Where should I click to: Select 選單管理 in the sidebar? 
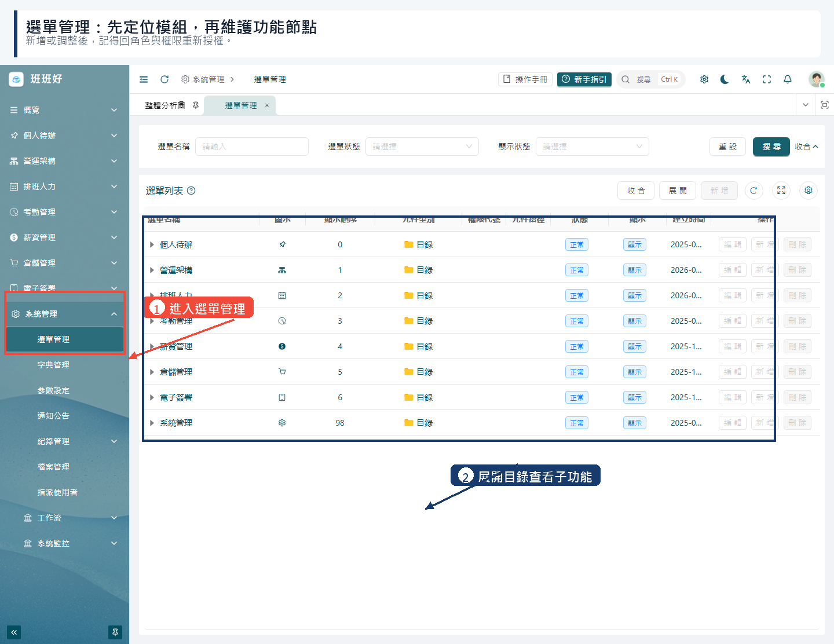(64, 339)
